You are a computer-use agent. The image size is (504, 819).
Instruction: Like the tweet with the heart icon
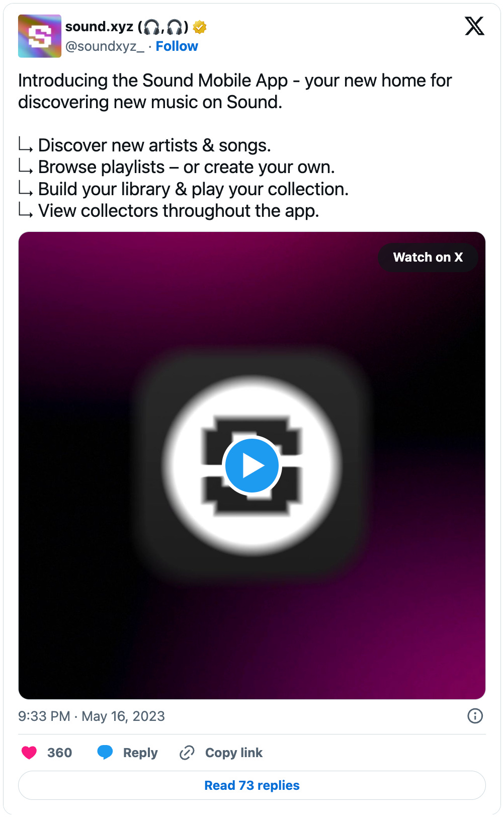coord(29,753)
